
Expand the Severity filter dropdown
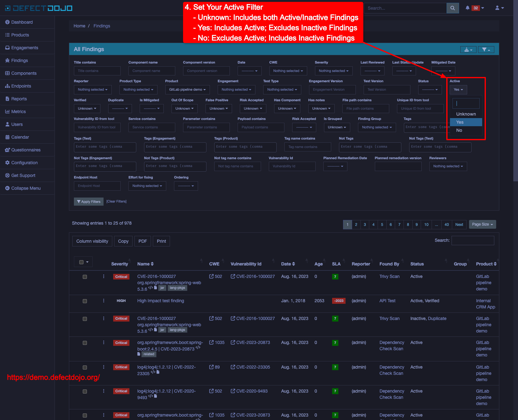pyautogui.click(x=334, y=71)
